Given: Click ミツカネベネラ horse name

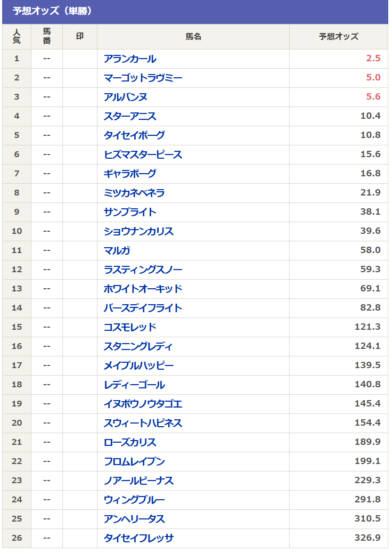Looking at the screenshot, I should point(134,193).
